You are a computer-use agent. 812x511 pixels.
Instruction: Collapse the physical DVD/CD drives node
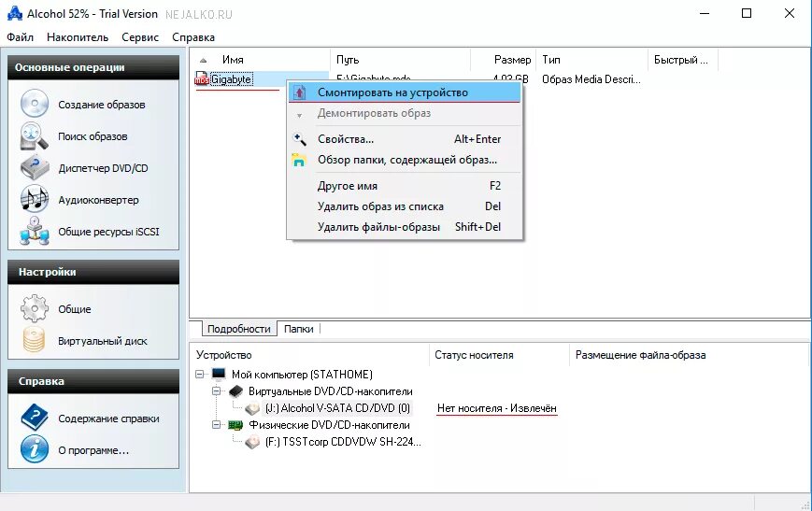click(x=217, y=425)
